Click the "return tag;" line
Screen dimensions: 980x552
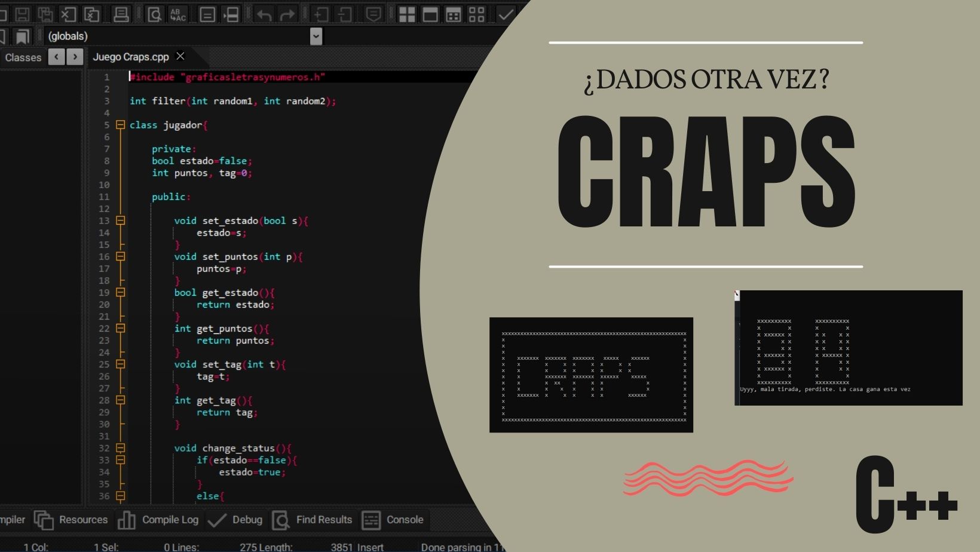(227, 412)
